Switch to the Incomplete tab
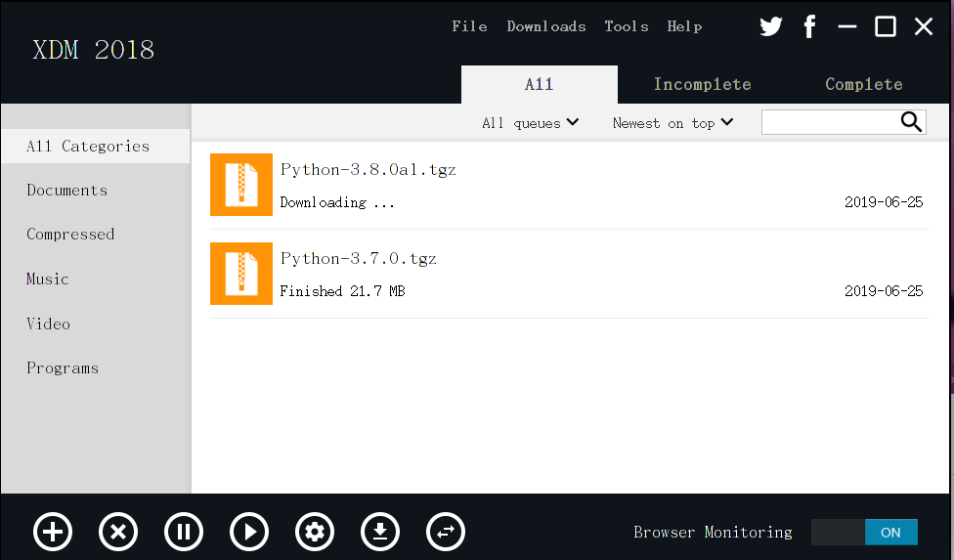 point(702,84)
